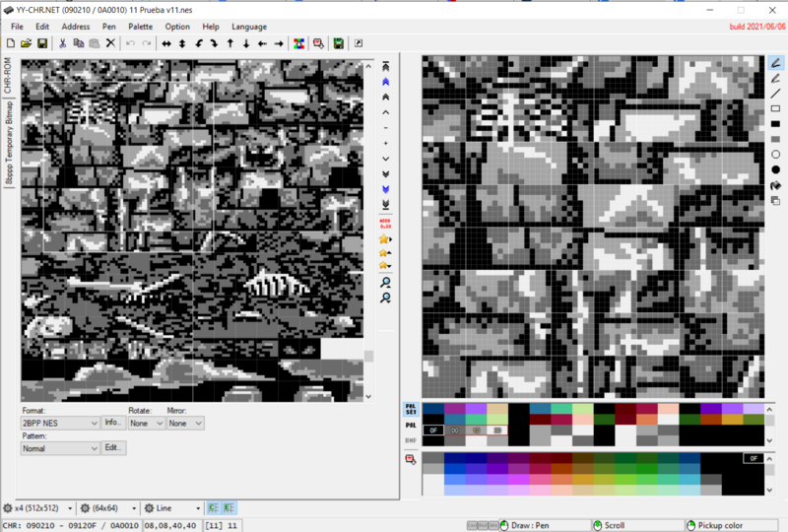Create a new file with the blank page icon
This screenshot has height=532, width=788.
11,43
